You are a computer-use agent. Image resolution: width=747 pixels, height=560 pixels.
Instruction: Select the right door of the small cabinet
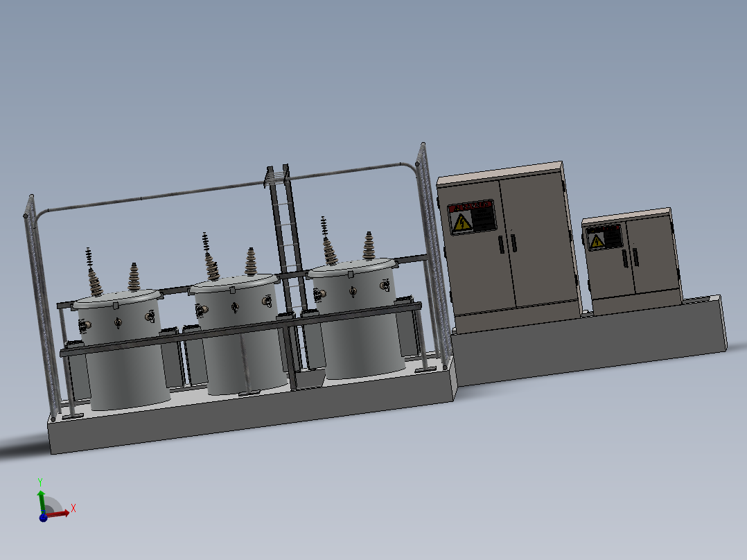653,254
